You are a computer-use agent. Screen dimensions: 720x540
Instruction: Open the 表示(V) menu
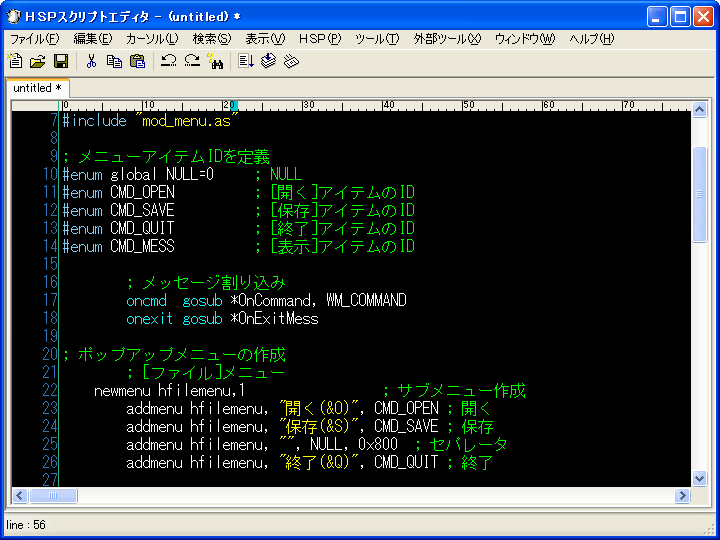(265, 39)
